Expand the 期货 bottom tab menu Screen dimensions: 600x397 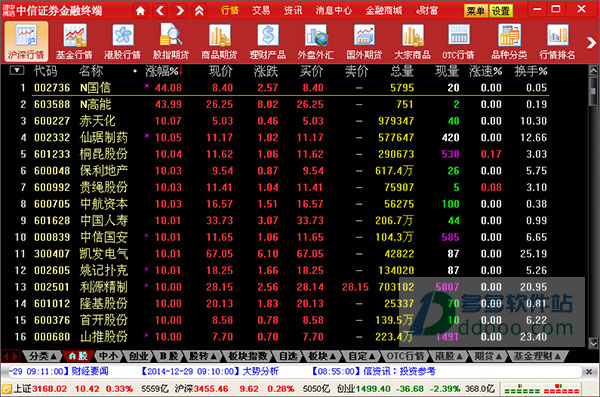point(488,356)
